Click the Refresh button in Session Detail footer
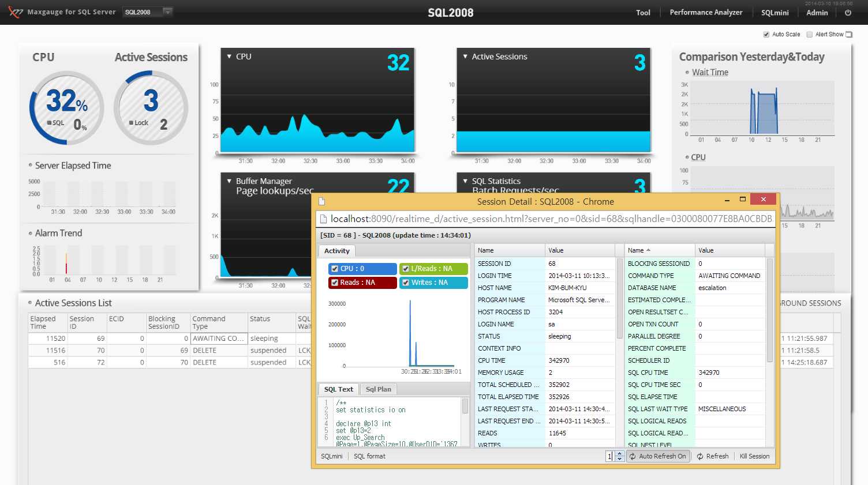 coord(713,456)
